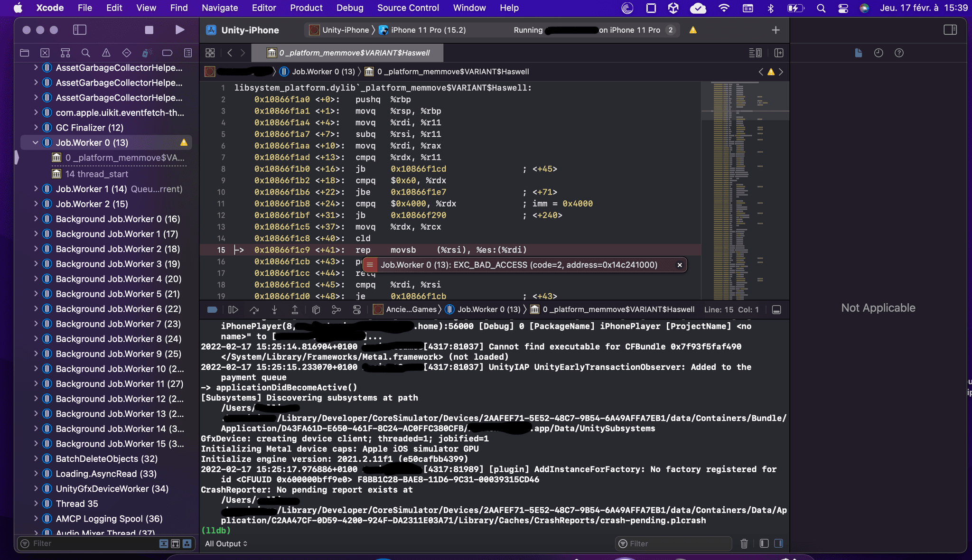Select 14 thread_start stack frame

(96, 174)
